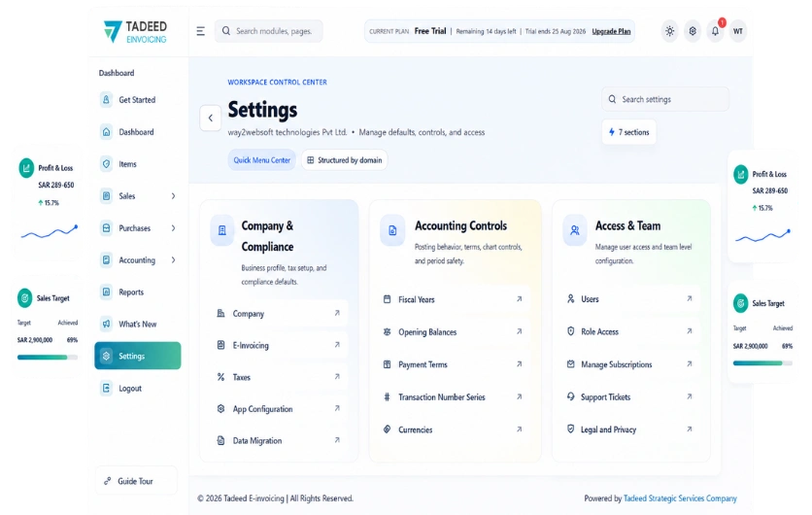Click the Logout sidebar icon
This screenshot has height=515, width=812.
[x=106, y=388]
